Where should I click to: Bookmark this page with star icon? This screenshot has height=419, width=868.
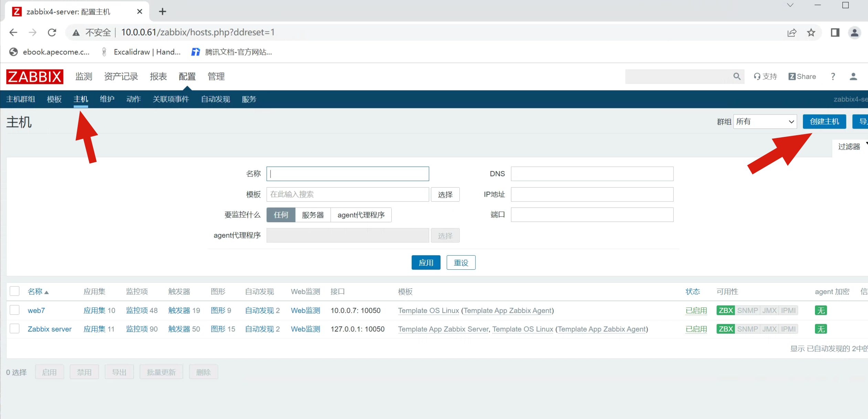point(811,33)
